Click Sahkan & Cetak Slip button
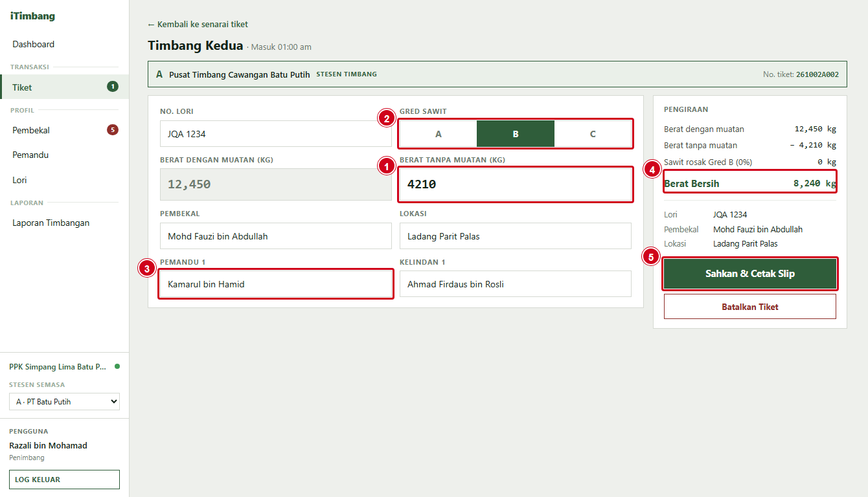Screen dimensions: 868x497 point(750,274)
